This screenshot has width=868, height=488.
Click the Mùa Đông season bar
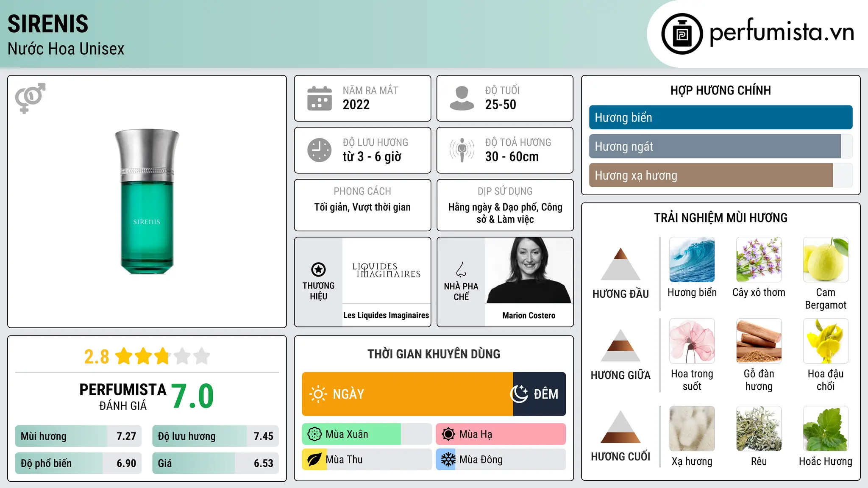point(501,460)
